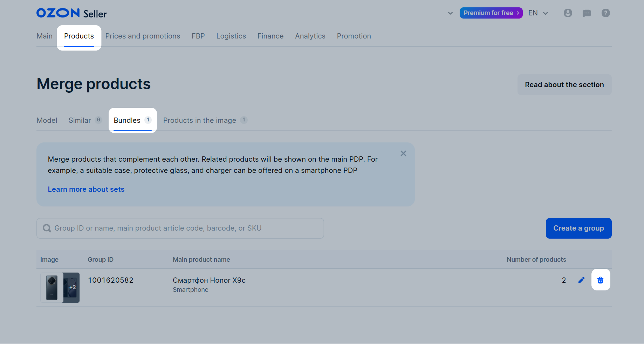Viewport: 644px width, 345px height.
Task: Click the Main product name column header
Action: pos(201,260)
